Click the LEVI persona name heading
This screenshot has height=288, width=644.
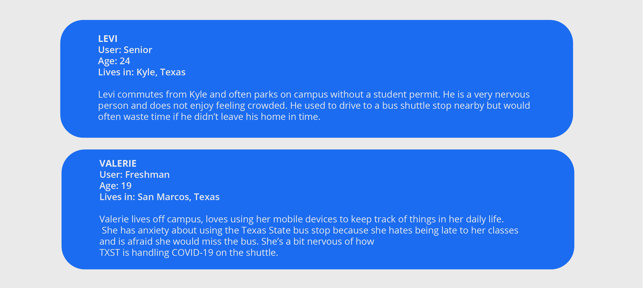107,39
